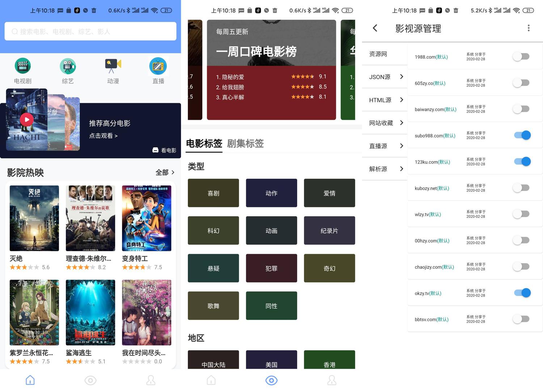543x392 pixels.
Task: Open the 直播 live TV icon
Action: click(x=158, y=66)
